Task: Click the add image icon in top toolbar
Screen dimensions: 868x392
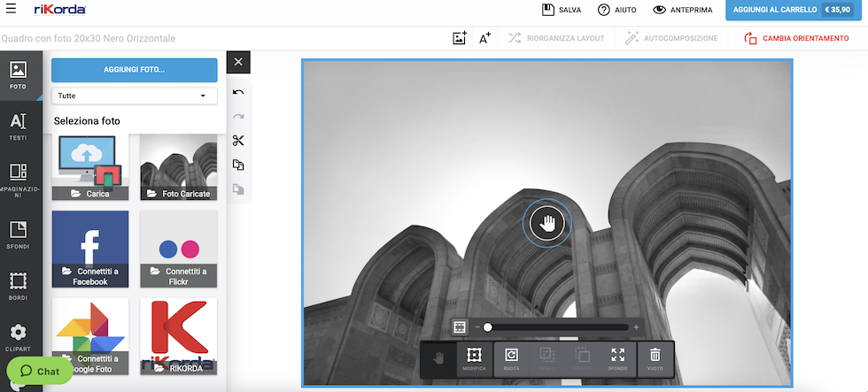Action: (x=459, y=38)
